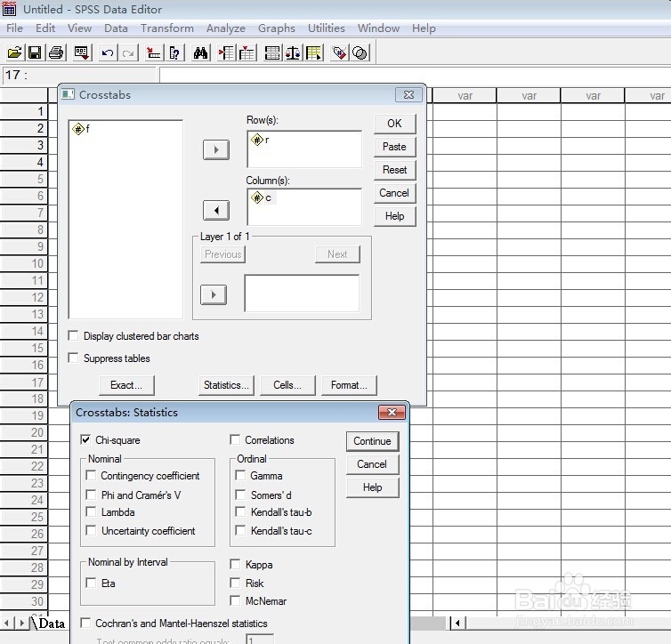Switch to the Data view tab

point(51,624)
